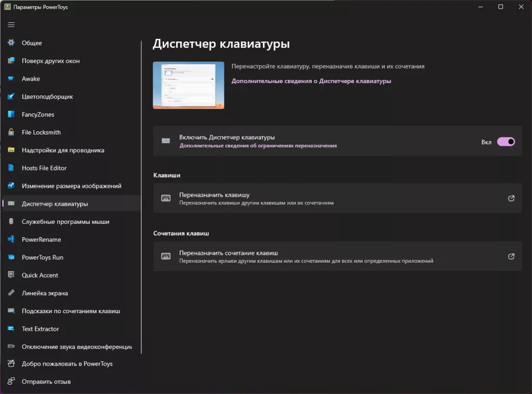This screenshot has width=532, height=394.
Task: Collapse sidebar via hamburger menu
Action: pyautogui.click(x=10, y=24)
